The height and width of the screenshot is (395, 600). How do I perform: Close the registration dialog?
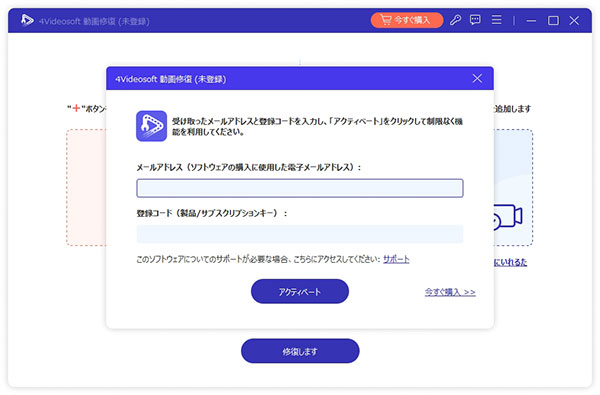[477, 78]
